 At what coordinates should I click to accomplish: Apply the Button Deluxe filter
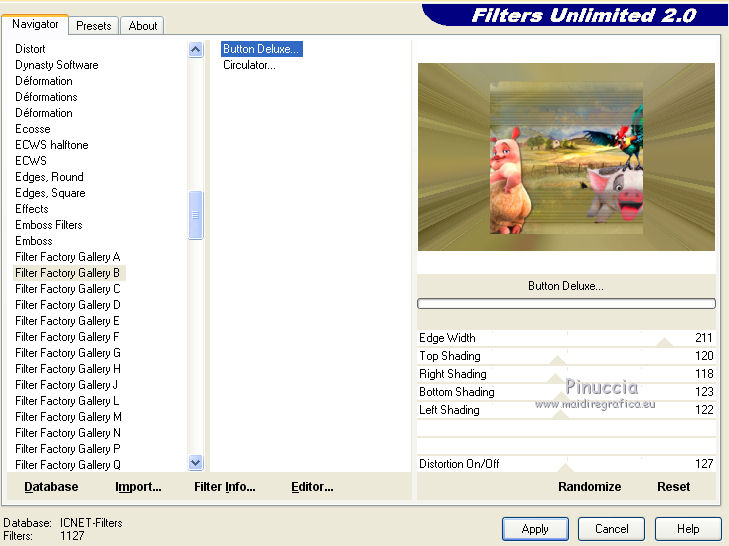(535, 529)
